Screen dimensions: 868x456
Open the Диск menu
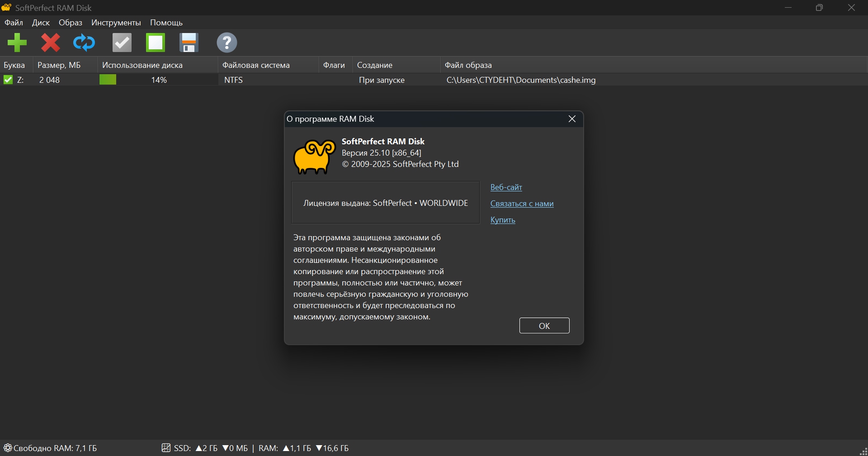(x=41, y=23)
